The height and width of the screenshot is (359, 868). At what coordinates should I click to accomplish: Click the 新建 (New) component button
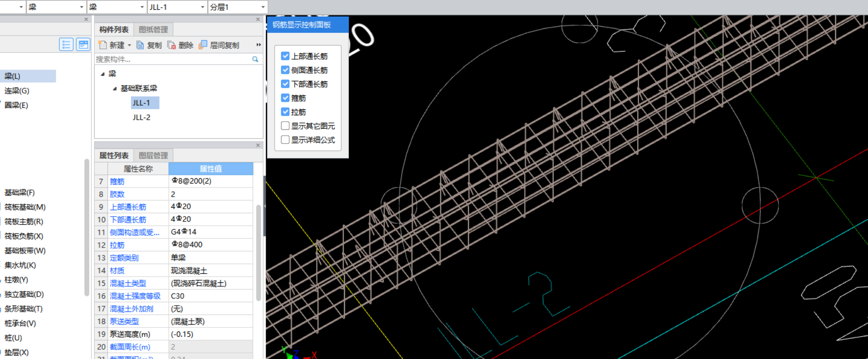112,45
